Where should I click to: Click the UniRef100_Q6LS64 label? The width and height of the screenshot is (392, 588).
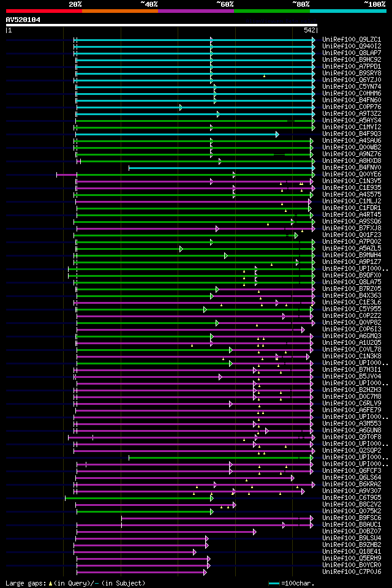click(352, 478)
